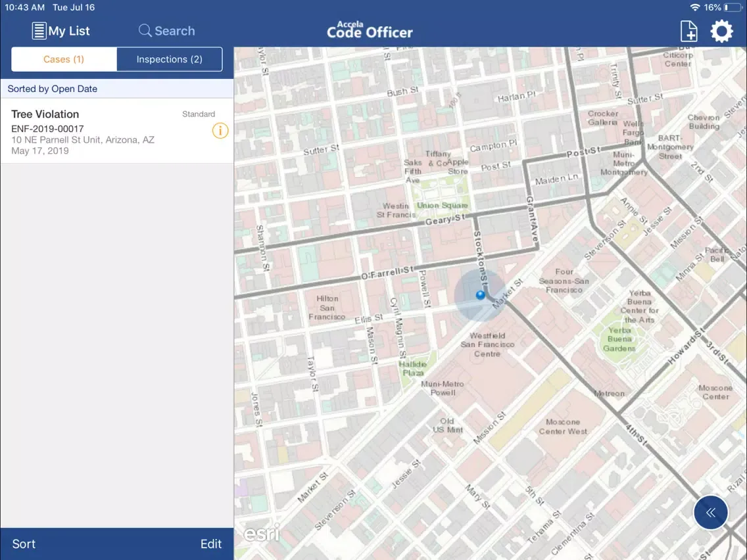Tap the Accela Code Officer title
Viewport: 747px width, 560px height.
tap(370, 30)
